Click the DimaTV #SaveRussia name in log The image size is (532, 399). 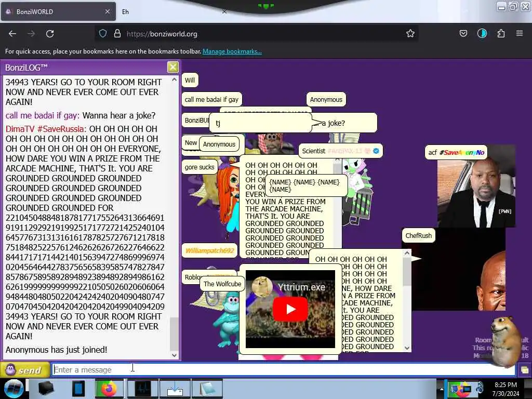[46, 129]
